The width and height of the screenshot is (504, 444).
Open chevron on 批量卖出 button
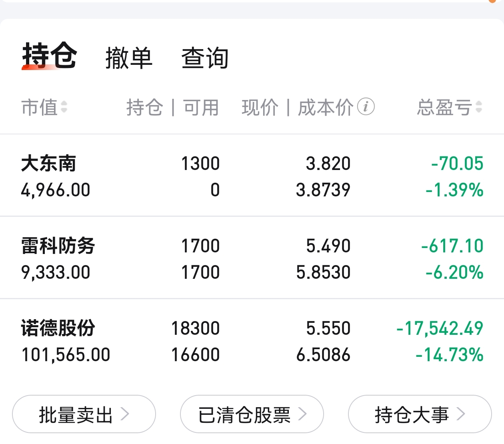coord(125,414)
